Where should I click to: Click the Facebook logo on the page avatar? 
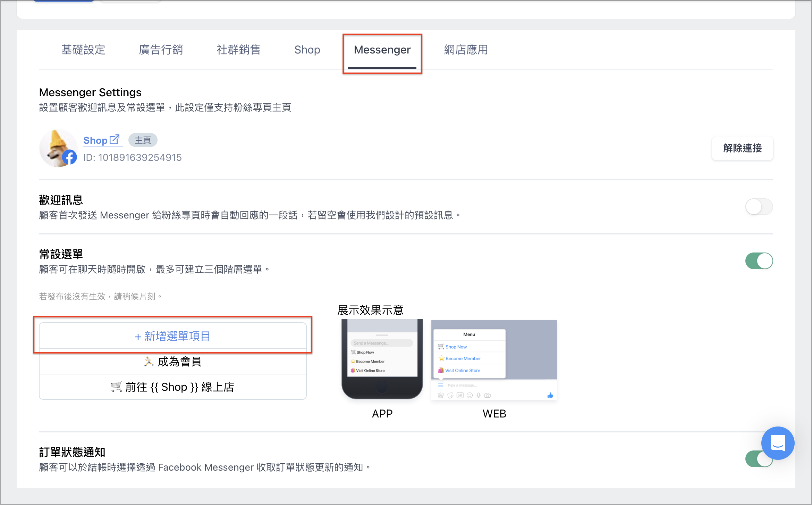pos(69,157)
